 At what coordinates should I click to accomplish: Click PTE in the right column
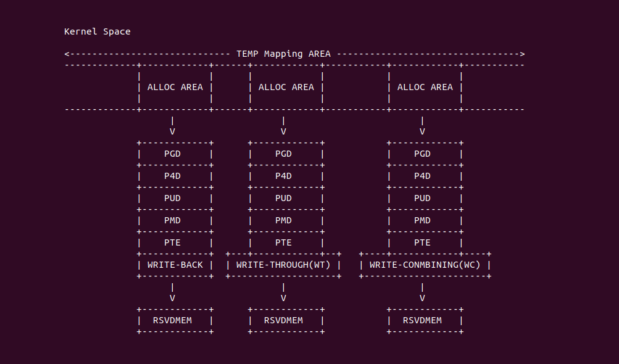click(x=422, y=242)
